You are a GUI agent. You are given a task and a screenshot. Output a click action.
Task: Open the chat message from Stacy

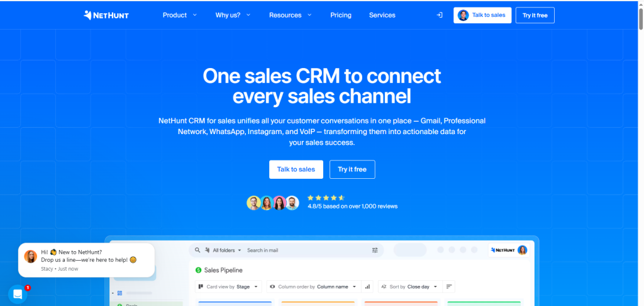(x=87, y=260)
